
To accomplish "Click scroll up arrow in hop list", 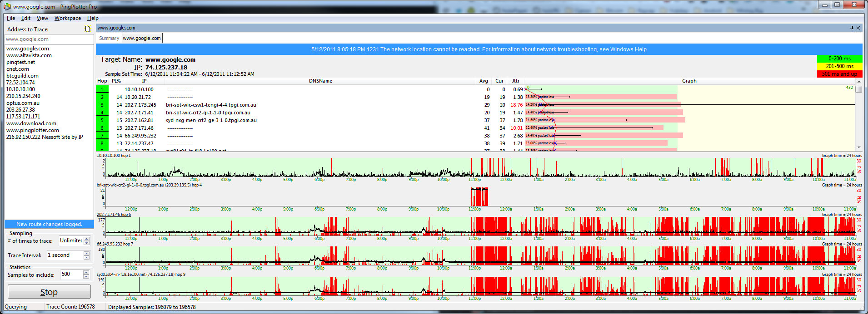I will [x=858, y=82].
